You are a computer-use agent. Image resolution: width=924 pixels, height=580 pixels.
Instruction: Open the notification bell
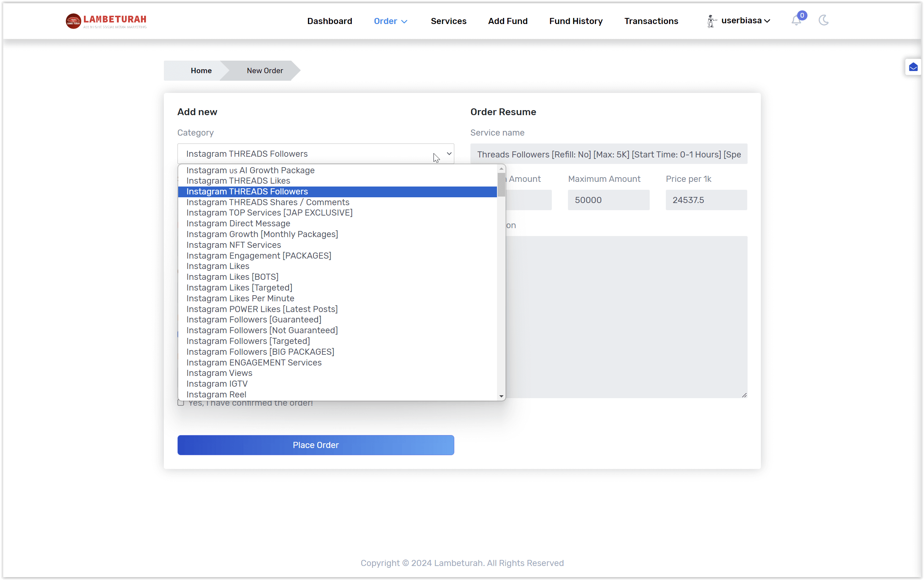pyautogui.click(x=796, y=21)
